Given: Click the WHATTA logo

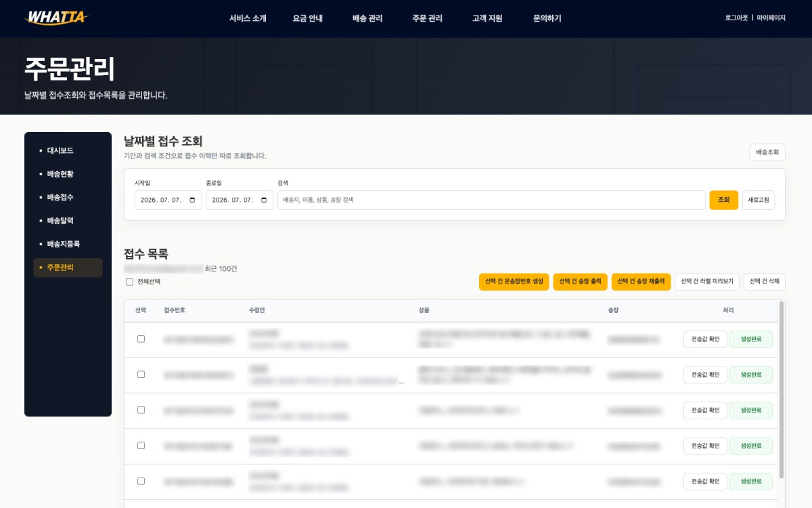Looking at the screenshot, I should [x=56, y=18].
